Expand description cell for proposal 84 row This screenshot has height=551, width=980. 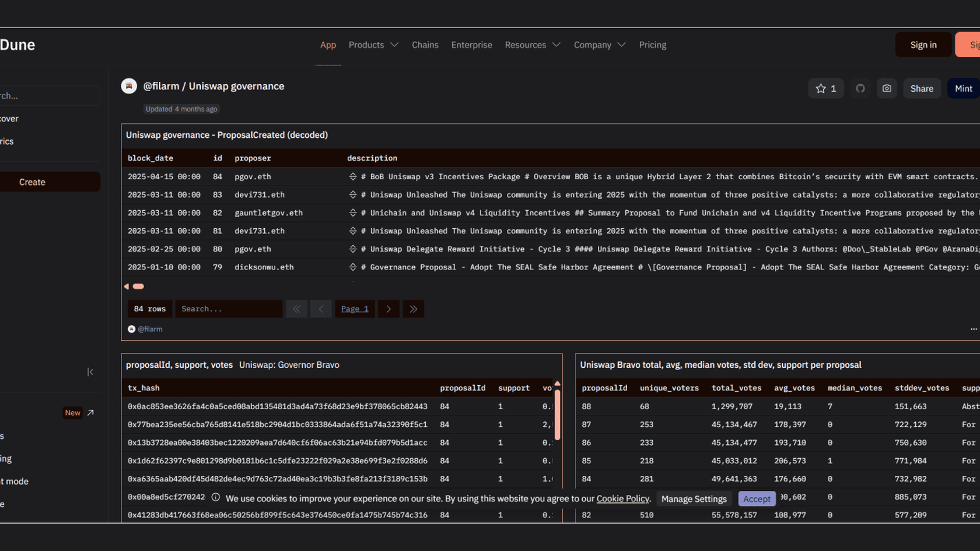352,177
